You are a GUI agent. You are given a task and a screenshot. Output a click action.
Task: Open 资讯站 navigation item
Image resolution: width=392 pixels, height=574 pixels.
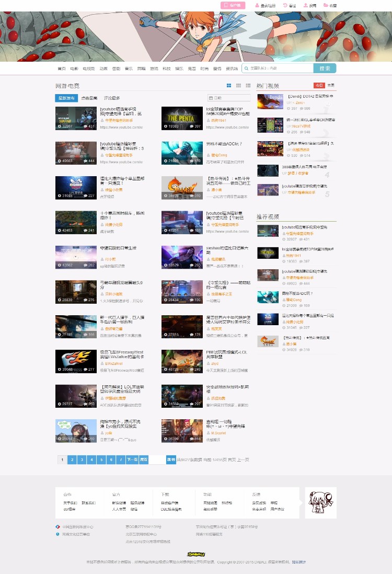click(232, 68)
